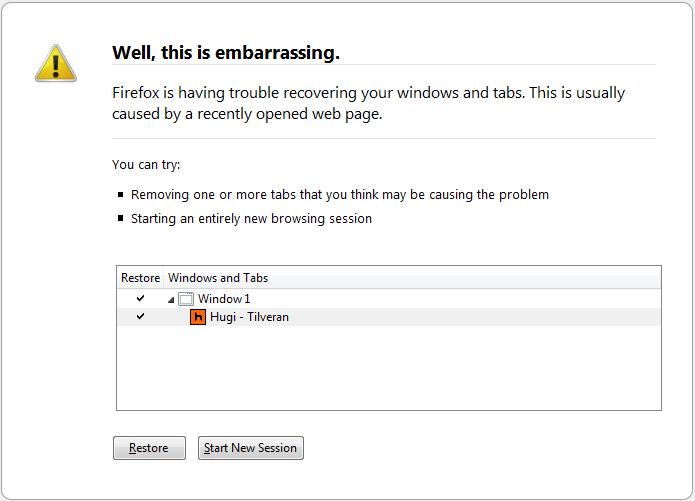Click the 'Removing one or more tabs' suggestion
695x501 pixels.
[x=340, y=195]
